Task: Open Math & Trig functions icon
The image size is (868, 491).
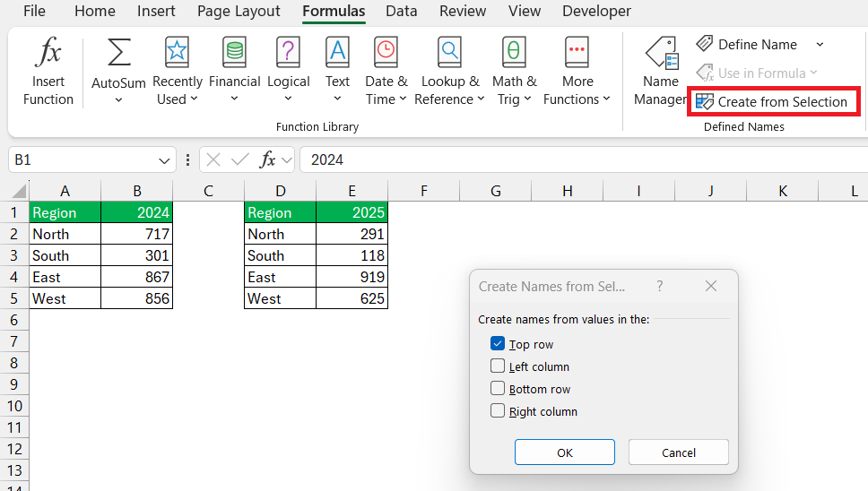Action: [513, 53]
